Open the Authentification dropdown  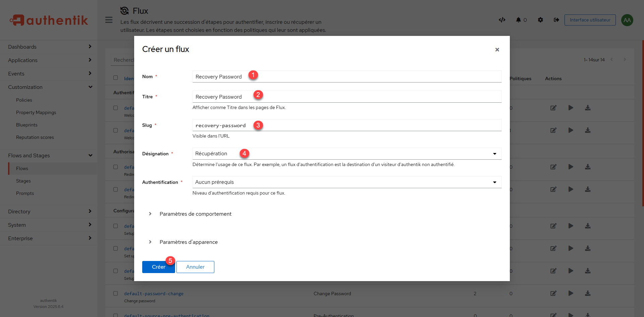point(346,182)
